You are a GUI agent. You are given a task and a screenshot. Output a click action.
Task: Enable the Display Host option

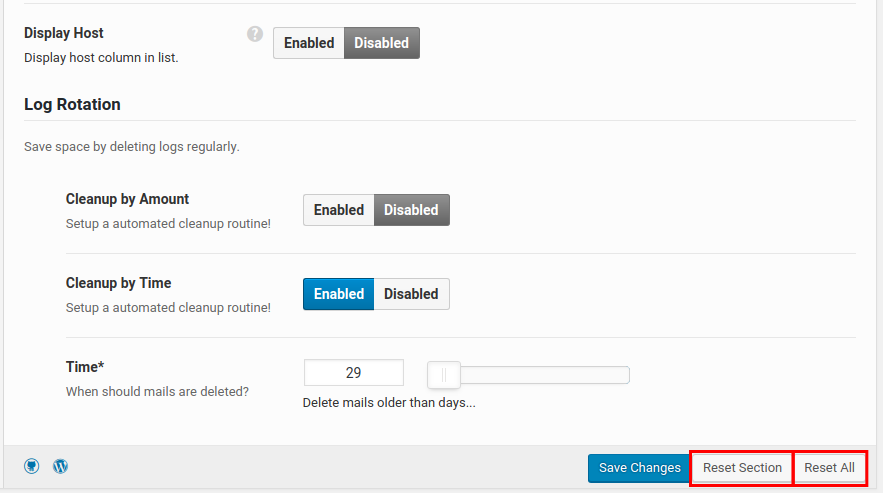click(309, 43)
